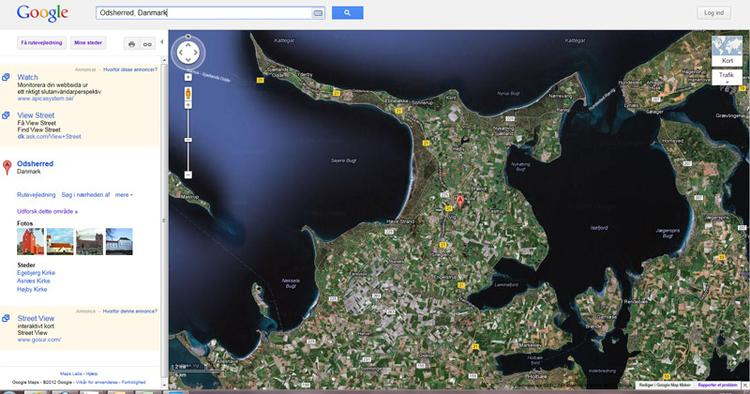Click the zoom slider handle
750x394 pixels.
tap(188, 140)
